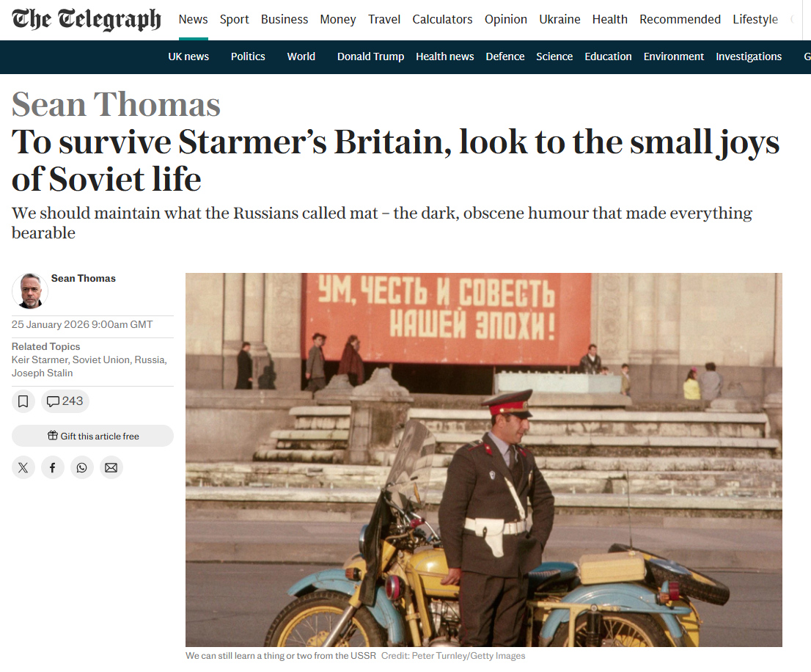Go to the Lifestyle section
The height and width of the screenshot is (672, 811).
click(755, 20)
